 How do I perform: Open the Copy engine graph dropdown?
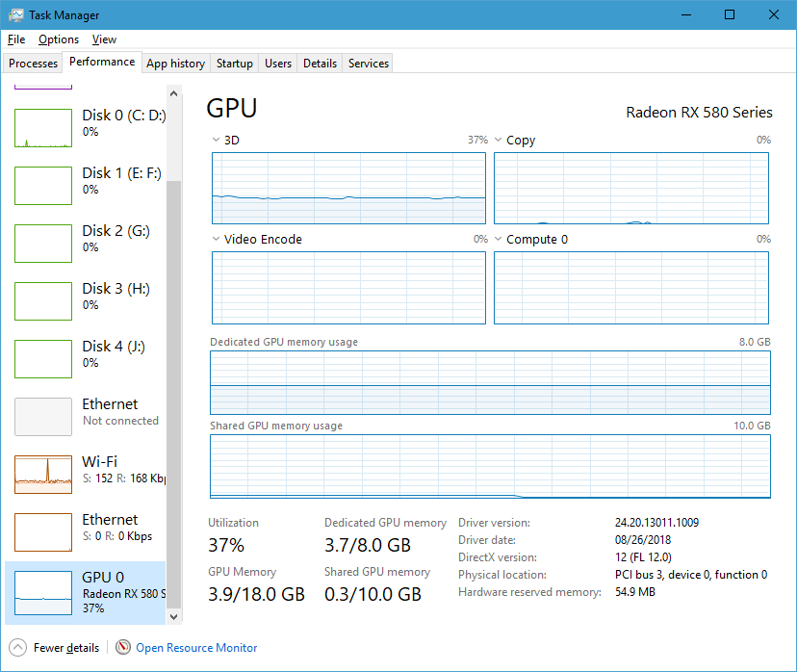pyautogui.click(x=499, y=140)
